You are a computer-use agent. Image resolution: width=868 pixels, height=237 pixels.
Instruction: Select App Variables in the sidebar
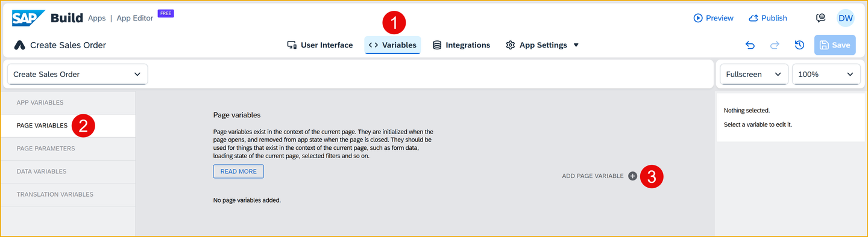[68, 103]
